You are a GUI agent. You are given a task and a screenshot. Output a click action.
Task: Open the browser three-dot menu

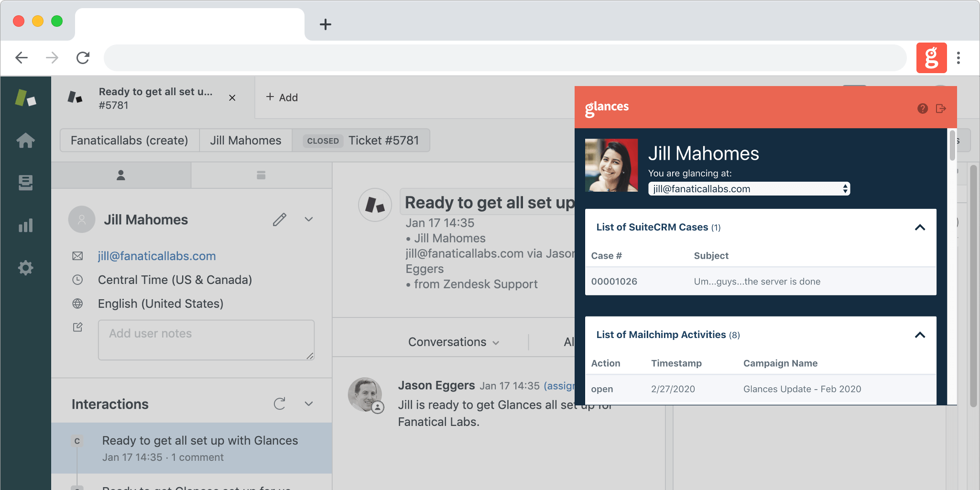(958, 58)
